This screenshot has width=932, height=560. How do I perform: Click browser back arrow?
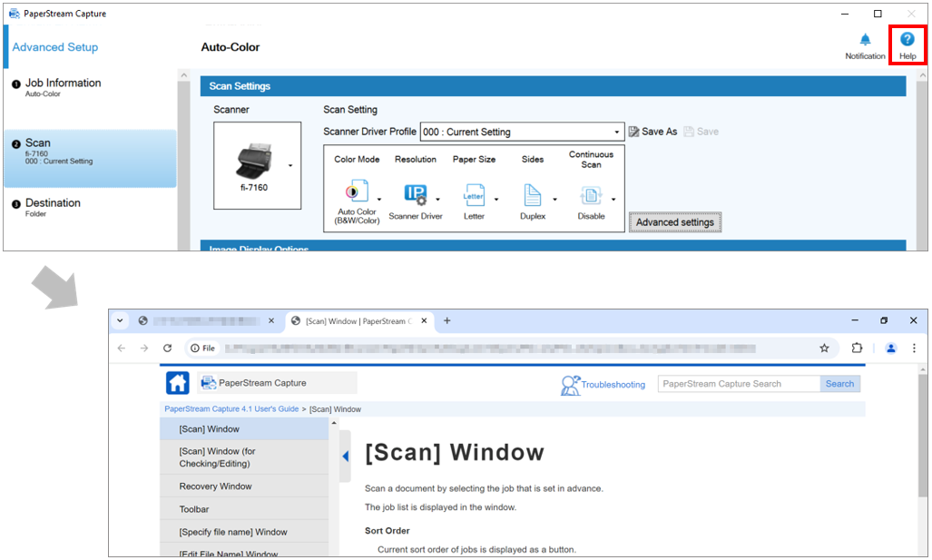coord(122,349)
